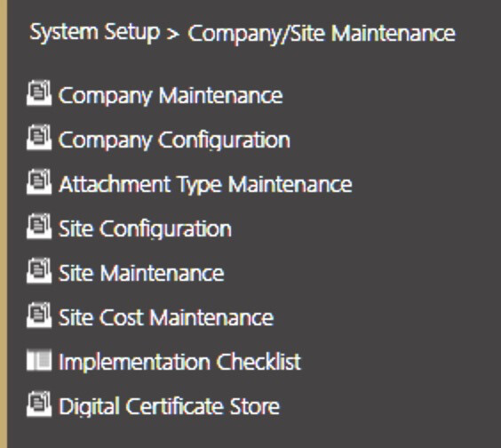Open the Company Configuration entry
Screen dimensions: 501x448
[174, 140]
